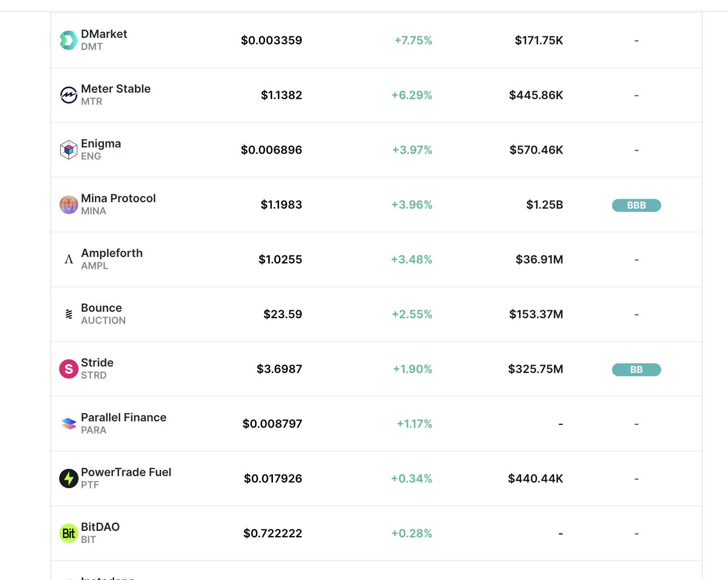
Task: Click the Bounce AUCTION logo icon
Action: click(x=69, y=314)
